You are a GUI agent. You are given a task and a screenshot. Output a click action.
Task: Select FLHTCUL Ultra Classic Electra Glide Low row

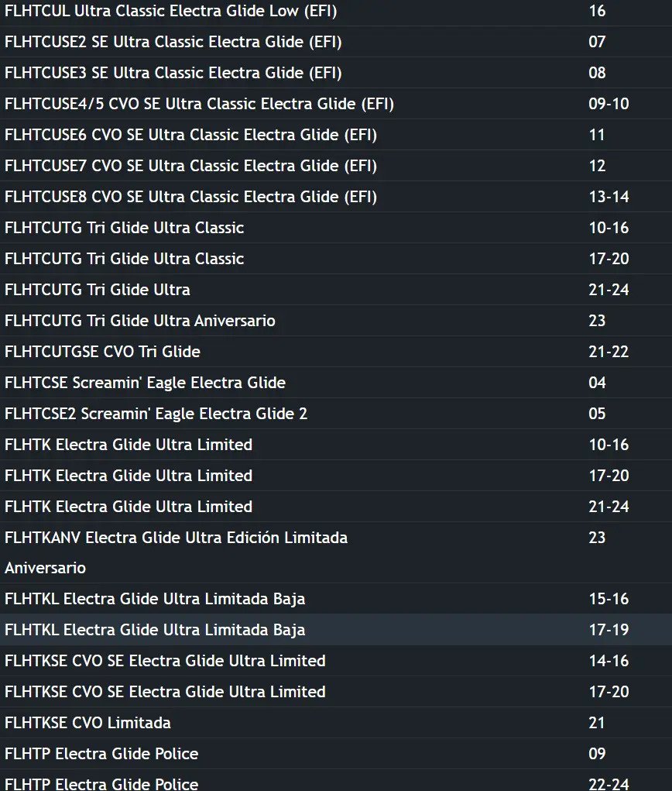click(336, 11)
